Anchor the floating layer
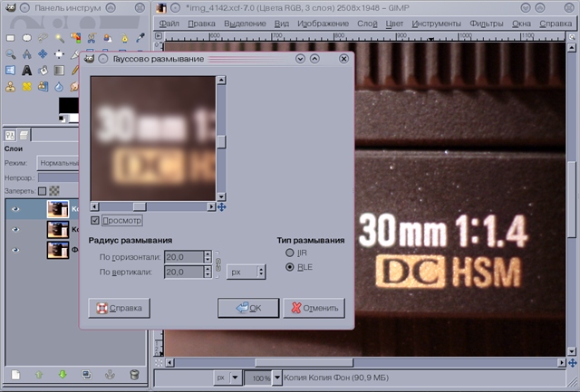 tap(110, 373)
